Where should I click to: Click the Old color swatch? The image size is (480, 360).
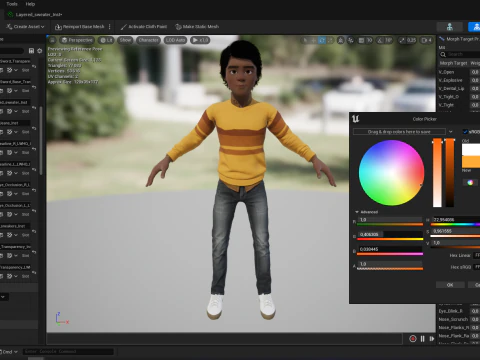tap(471, 150)
